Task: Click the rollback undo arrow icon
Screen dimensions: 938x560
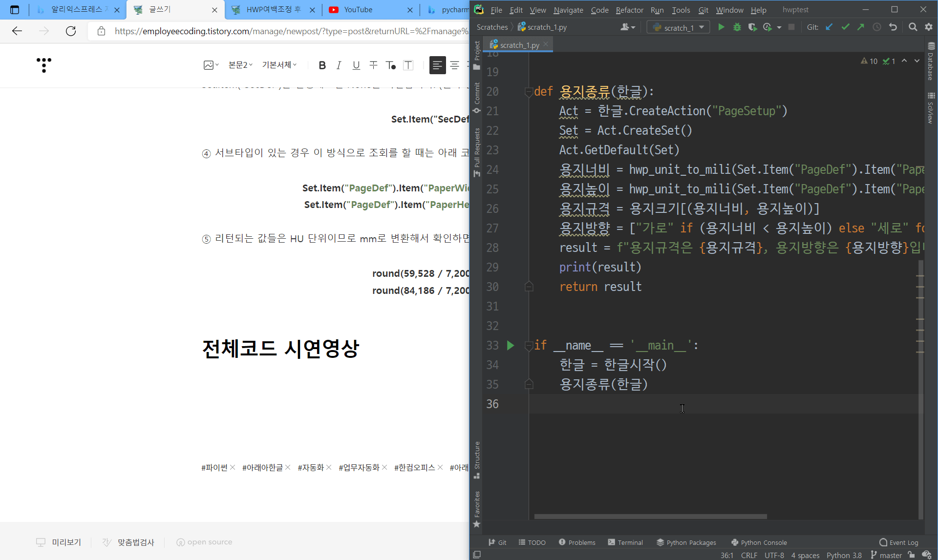Action: (x=893, y=27)
